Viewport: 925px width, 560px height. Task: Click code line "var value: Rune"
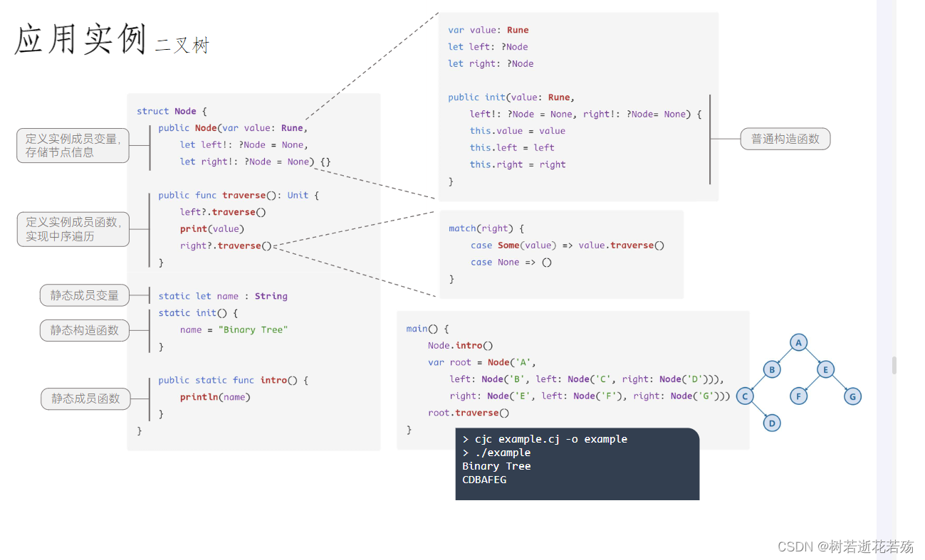pyautogui.click(x=488, y=30)
